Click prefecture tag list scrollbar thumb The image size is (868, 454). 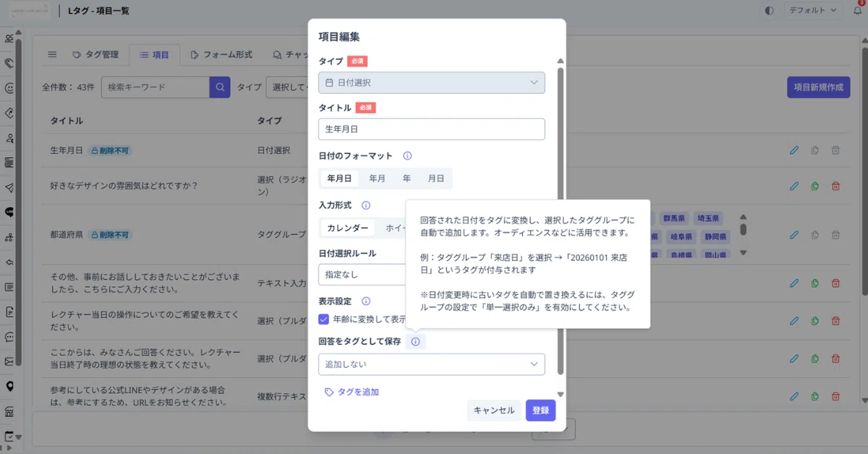click(x=743, y=230)
